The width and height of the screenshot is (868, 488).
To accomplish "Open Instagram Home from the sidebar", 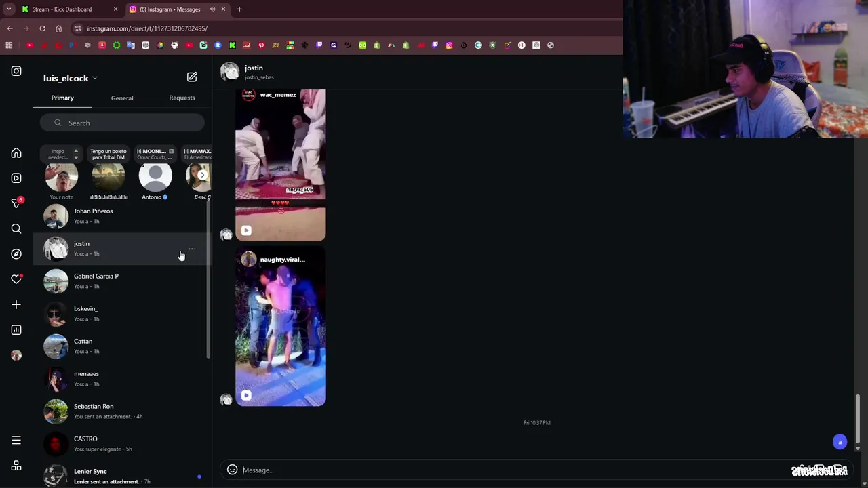I will pos(16,153).
